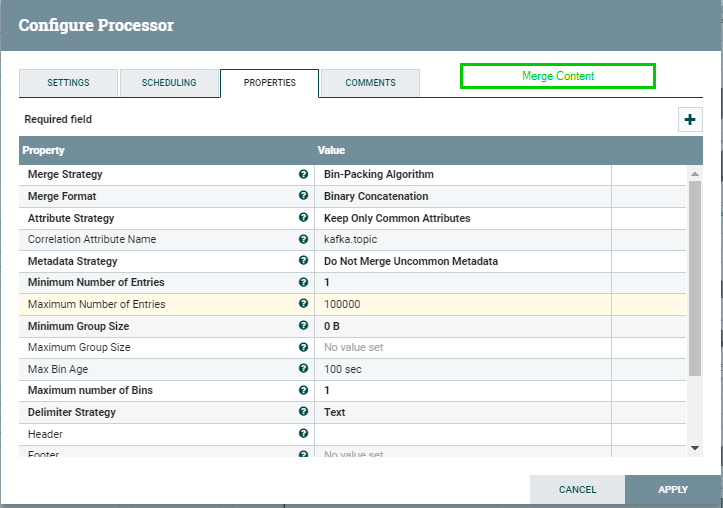Click the Max Bin Age help icon
Viewport: 723px width, 508px height.
303,368
